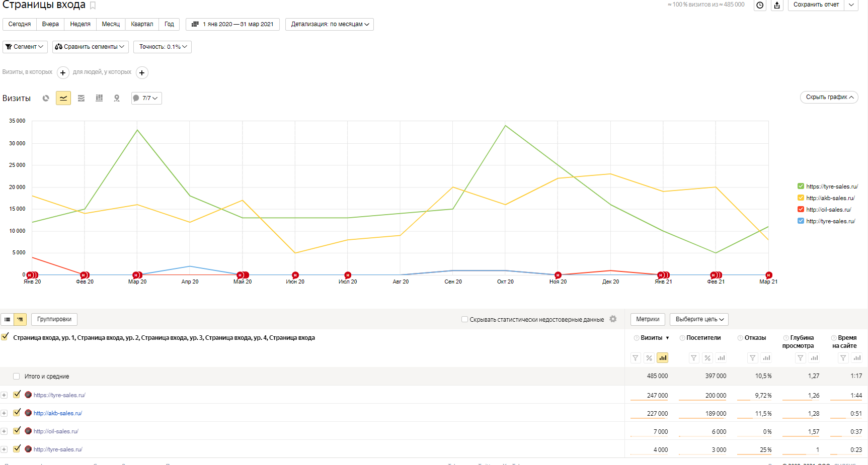Click the bookmark icon next to the report title
Viewport: 868px width, 465px height.
click(93, 6)
